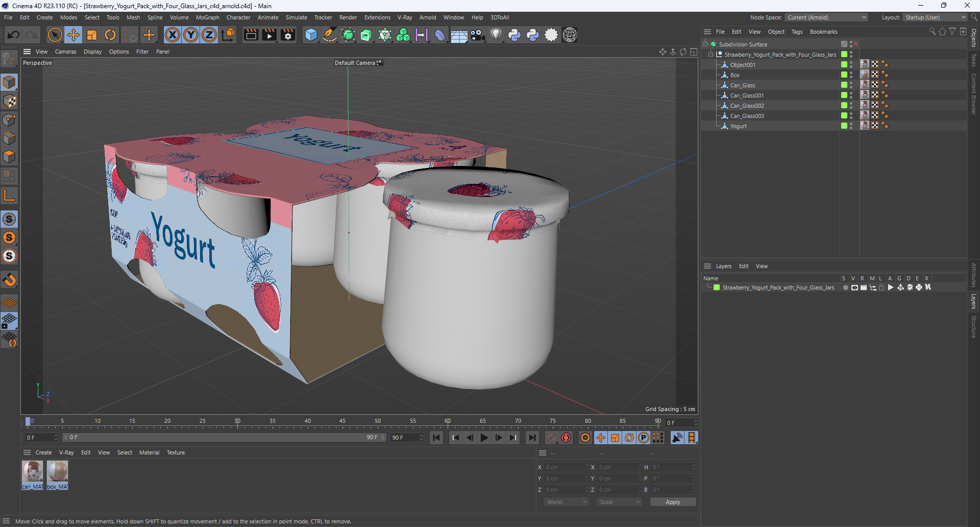Open the Simulate menu
This screenshot has height=527, width=980.
296,17
